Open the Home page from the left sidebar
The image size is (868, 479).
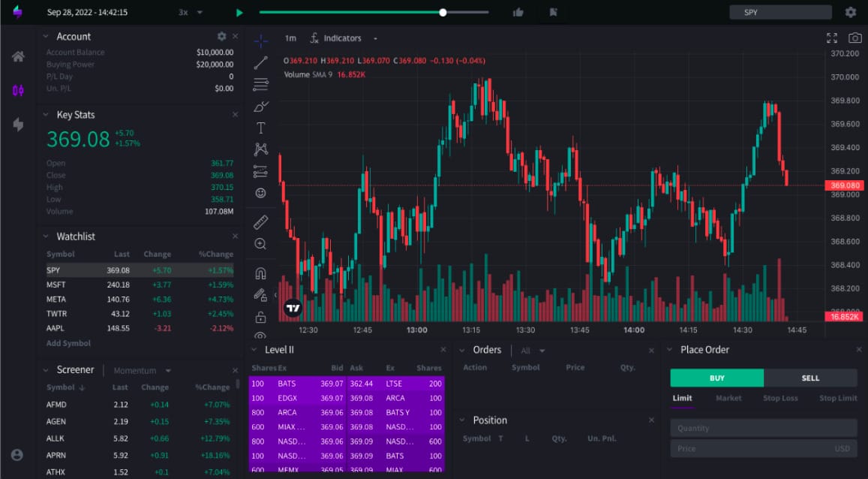(x=19, y=54)
